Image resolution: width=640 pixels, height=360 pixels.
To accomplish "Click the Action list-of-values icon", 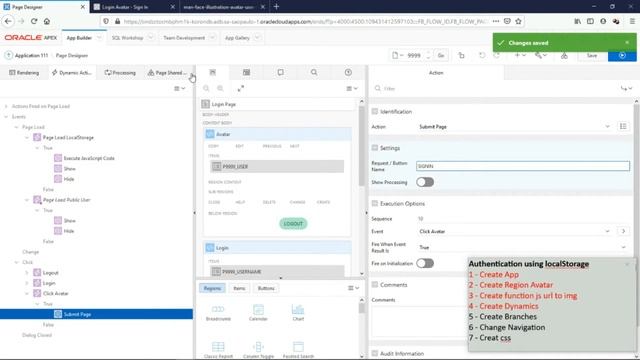I will [623, 127].
